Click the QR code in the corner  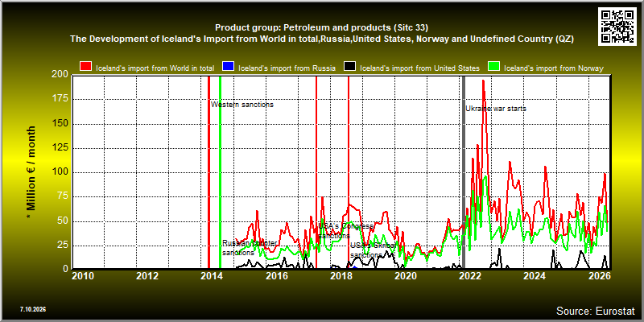click(617, 27)
